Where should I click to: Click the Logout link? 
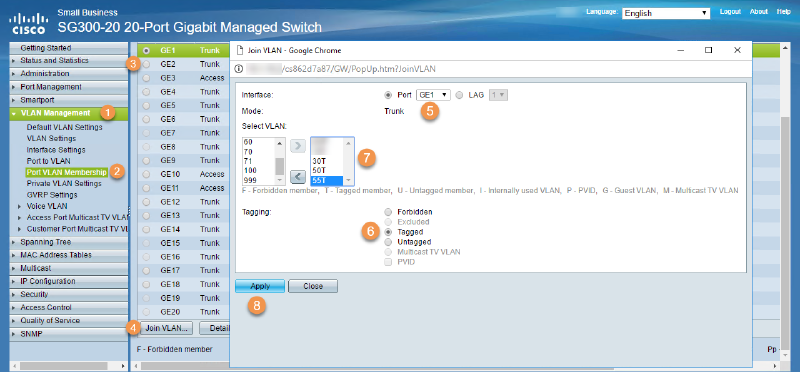pos(730,12)
